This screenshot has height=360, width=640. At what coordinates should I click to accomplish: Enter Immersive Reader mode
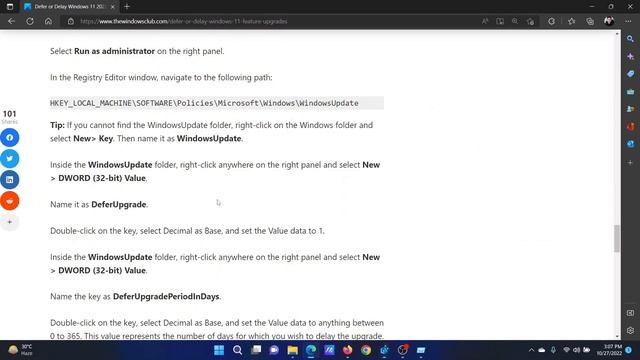pyautogui.click(x=500, y=21)
